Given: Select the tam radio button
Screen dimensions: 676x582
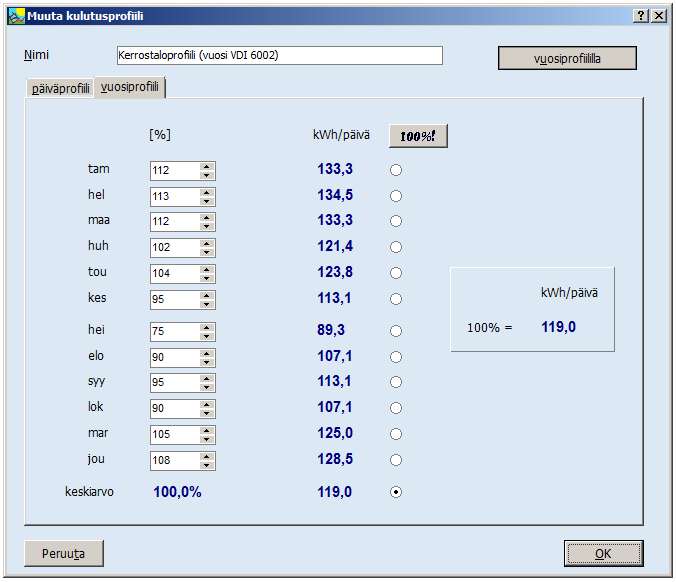Looking at the screenshot, I should (396, 170).
